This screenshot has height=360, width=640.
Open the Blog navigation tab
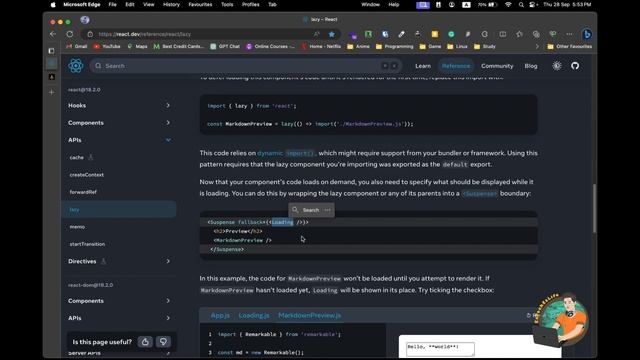coord(531,66)
